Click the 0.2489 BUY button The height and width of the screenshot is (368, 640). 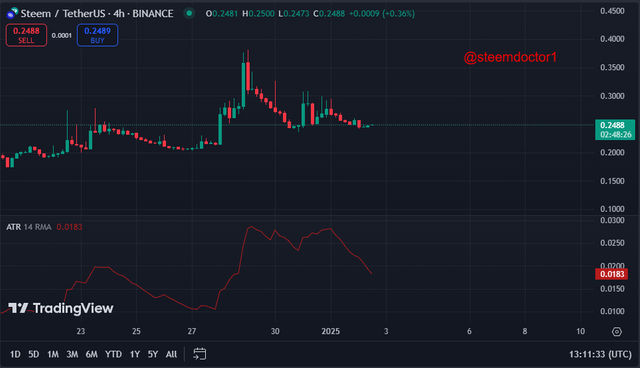[98, 35]
